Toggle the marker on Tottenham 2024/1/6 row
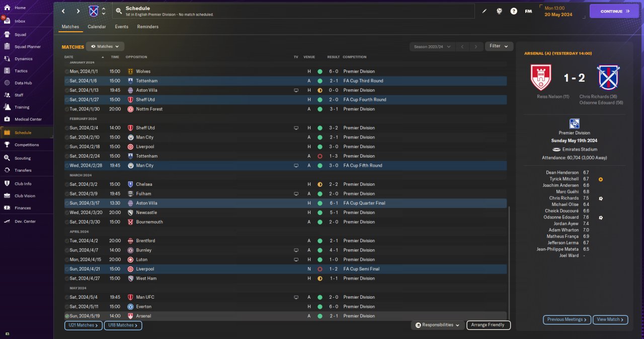This screenshot has height=339, width=644. 67,81
